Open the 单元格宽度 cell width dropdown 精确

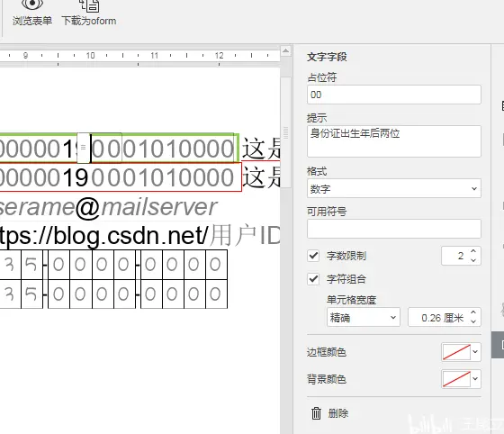tap(364, 317)
